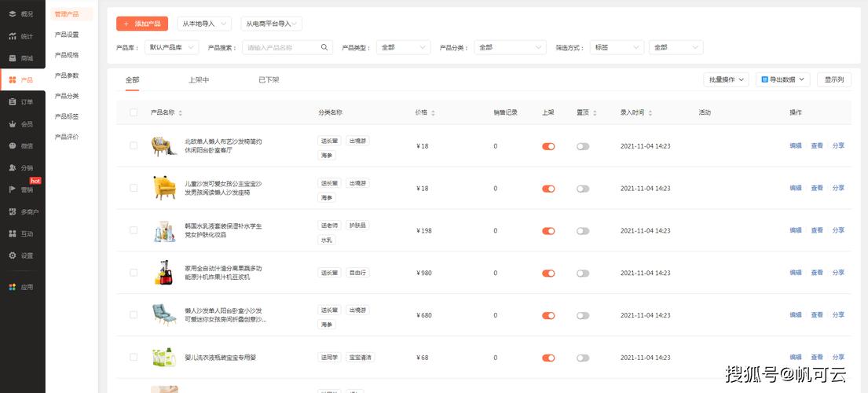
Task: Open the 分销 distribution sidebar icon
Action: click(13, 167)
